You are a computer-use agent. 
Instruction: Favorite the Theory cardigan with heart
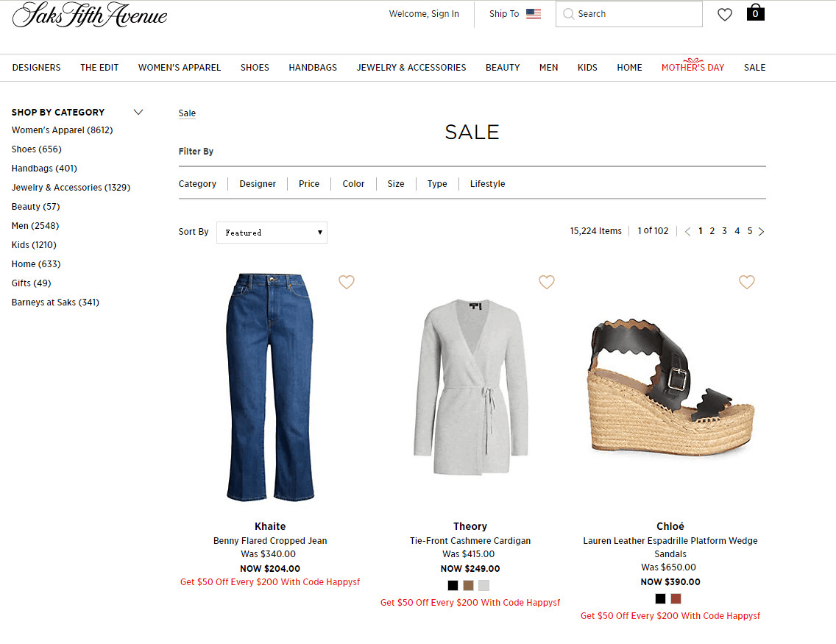point(547,282)
